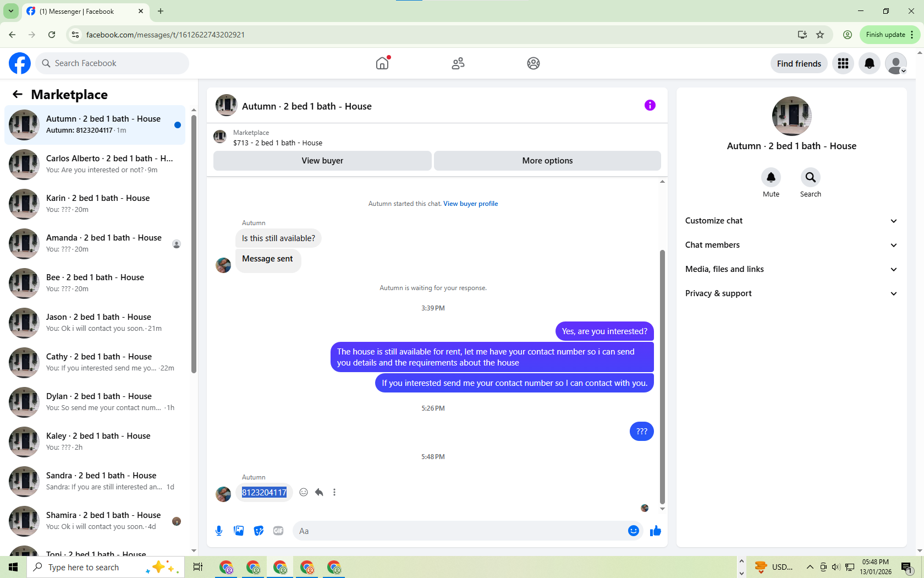Search in conversation icon
924x578 pixels.
point(811,177)
